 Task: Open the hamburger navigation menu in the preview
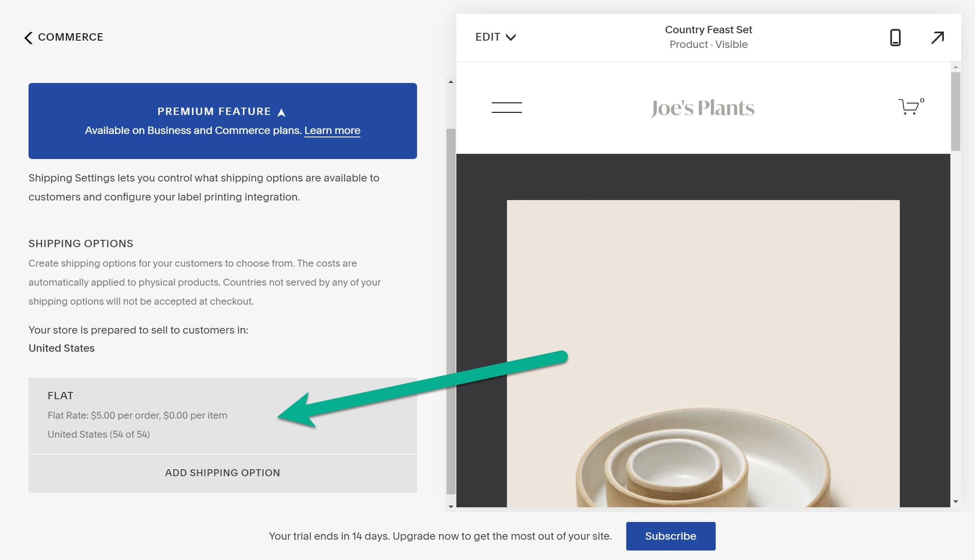[x=507, y=107]
